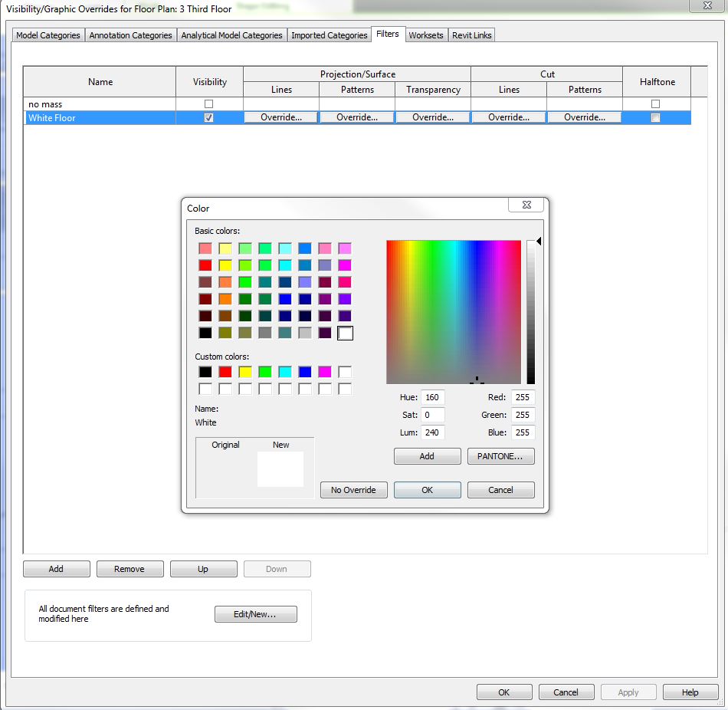The height and width of the screenshot is (710, 728).
Task: Open the PANTONE color picker
Action: coord(500,456)
